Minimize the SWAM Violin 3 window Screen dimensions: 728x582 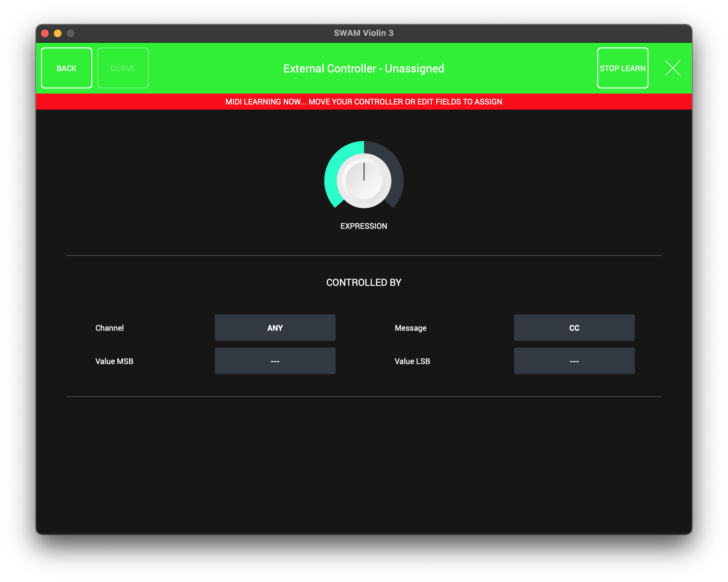coord(58,33)
